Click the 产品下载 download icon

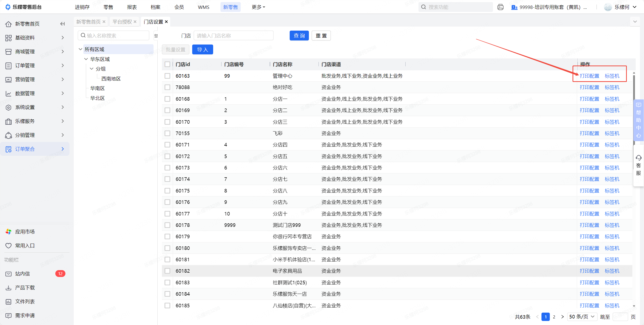pos(8,288)
